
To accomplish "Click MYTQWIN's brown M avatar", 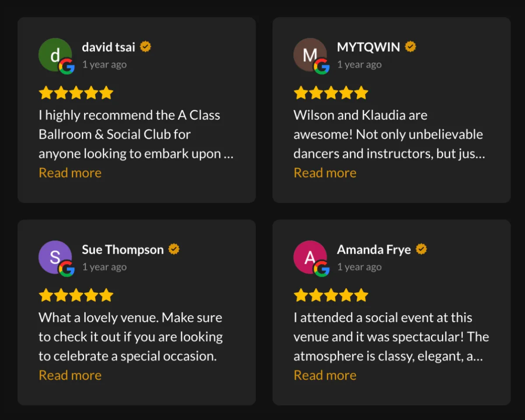I will point(310,55).
